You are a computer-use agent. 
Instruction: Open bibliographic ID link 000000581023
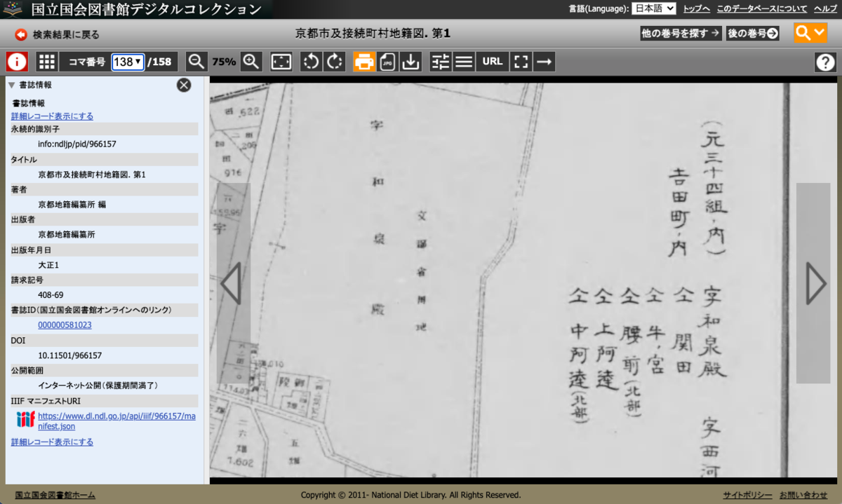tap(65, 325)
